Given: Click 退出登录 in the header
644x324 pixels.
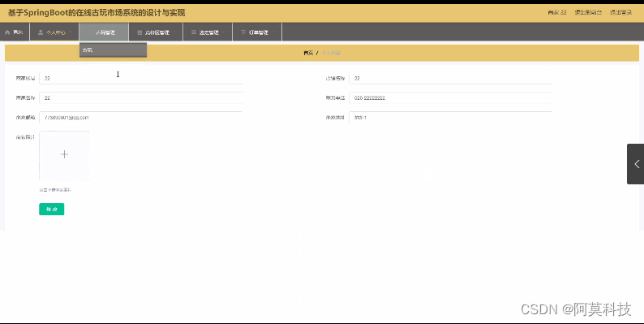Looking at the screenshot, I should click(x=620, y=12).
